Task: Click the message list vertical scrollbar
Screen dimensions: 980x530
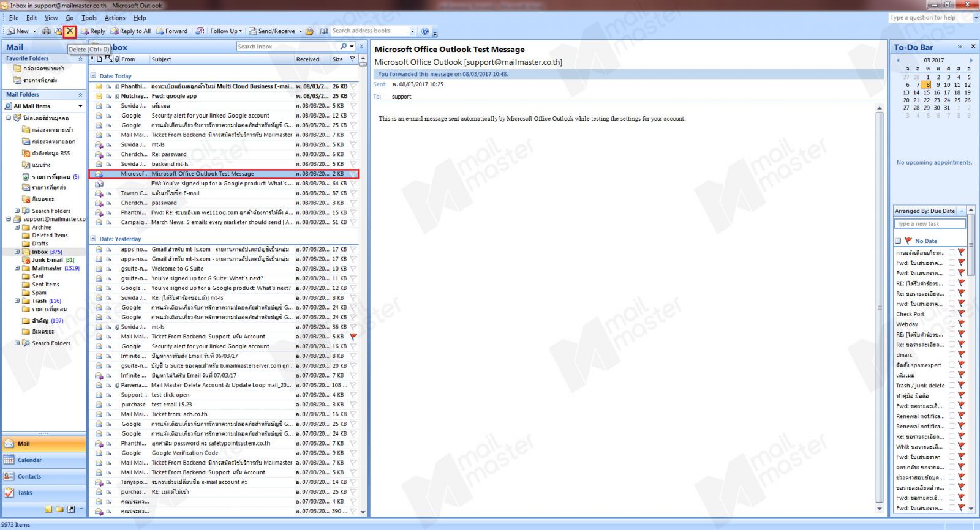Action: (x=363, y=286)
